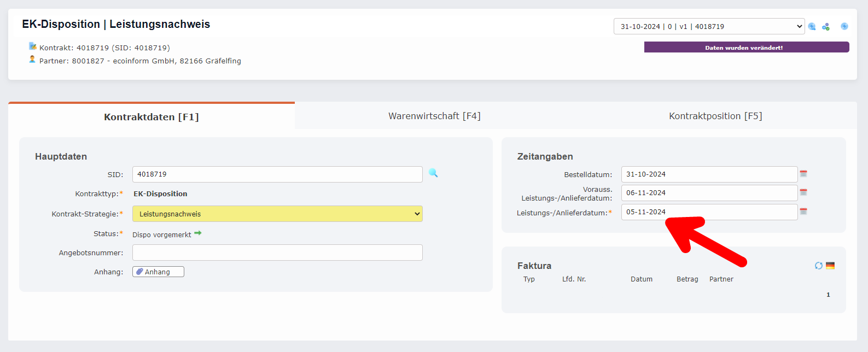Open the Kontraktposition [F5] tab

pos(715,116)
